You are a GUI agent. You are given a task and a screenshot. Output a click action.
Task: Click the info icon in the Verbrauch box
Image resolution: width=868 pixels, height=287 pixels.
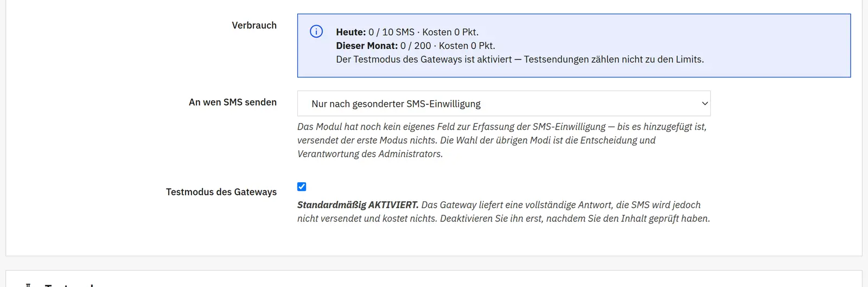coord(316,31)
